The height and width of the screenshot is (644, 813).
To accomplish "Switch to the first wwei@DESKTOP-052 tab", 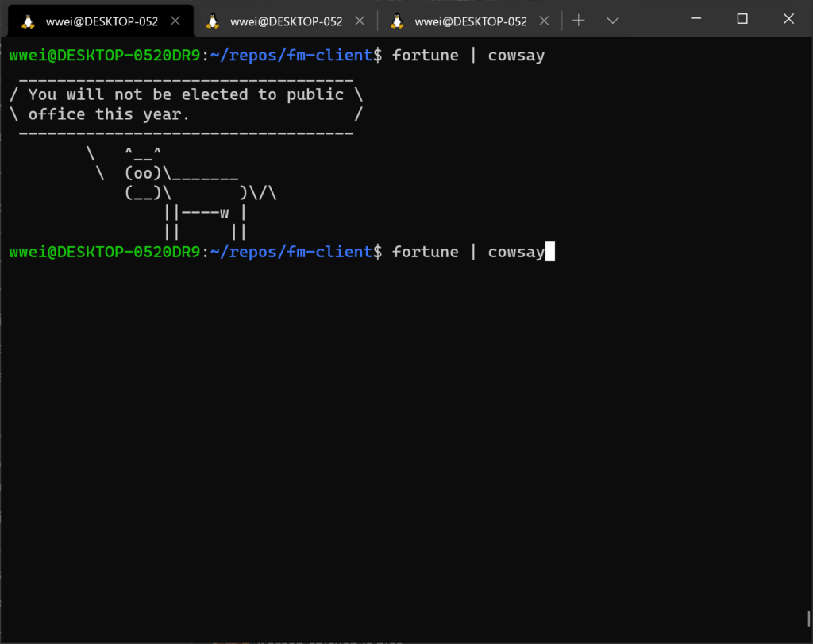I will [101, 21].
